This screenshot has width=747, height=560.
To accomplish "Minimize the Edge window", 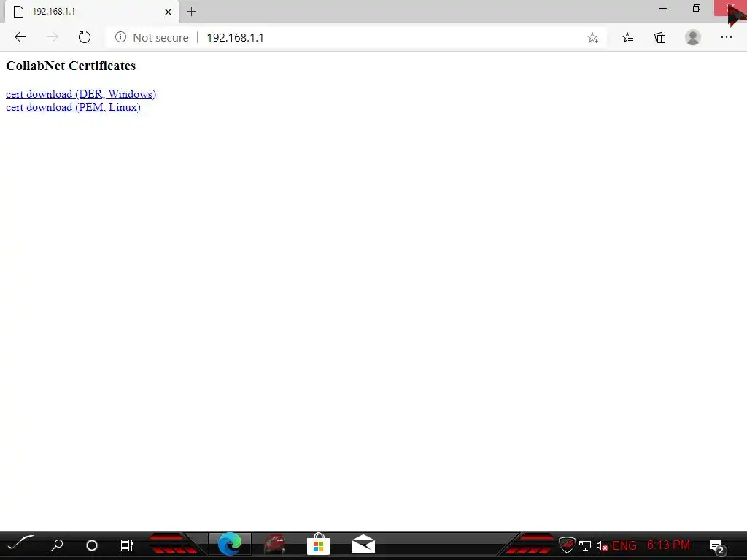I will [x=662, y=8].
